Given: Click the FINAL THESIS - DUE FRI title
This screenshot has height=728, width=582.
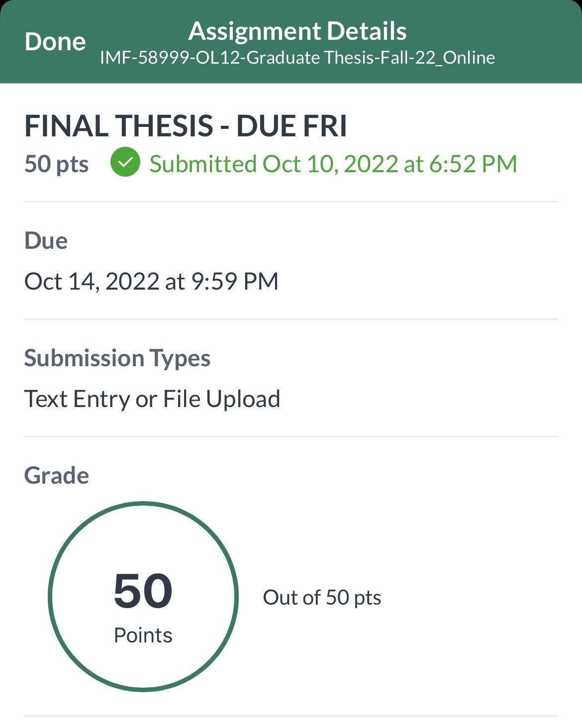Looking at the screenshot, I should [x=186, y=125].
